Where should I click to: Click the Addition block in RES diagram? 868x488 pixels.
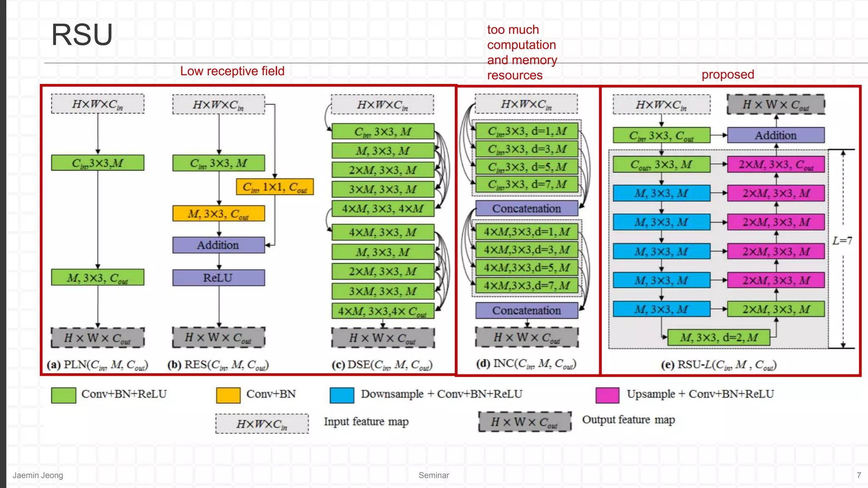(218, 245)
